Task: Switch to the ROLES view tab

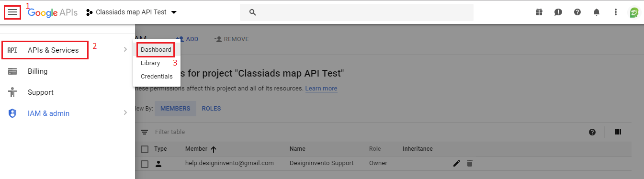Action: tap(211, 109)
